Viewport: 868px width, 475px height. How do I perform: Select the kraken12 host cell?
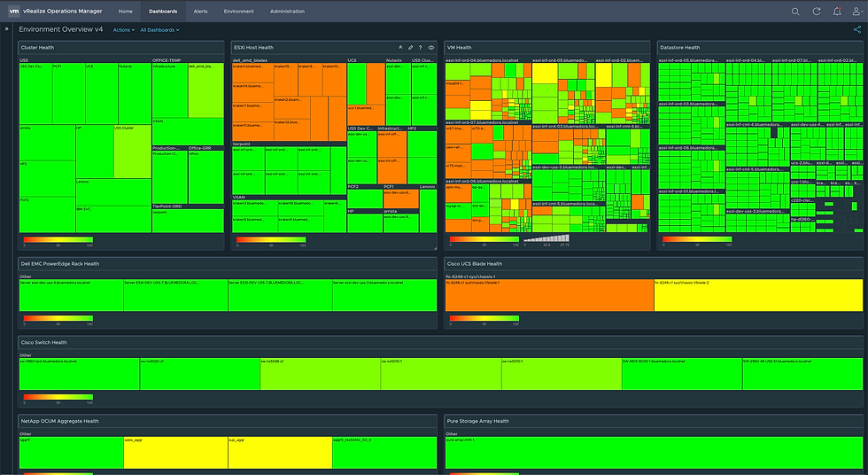(291, 130)
